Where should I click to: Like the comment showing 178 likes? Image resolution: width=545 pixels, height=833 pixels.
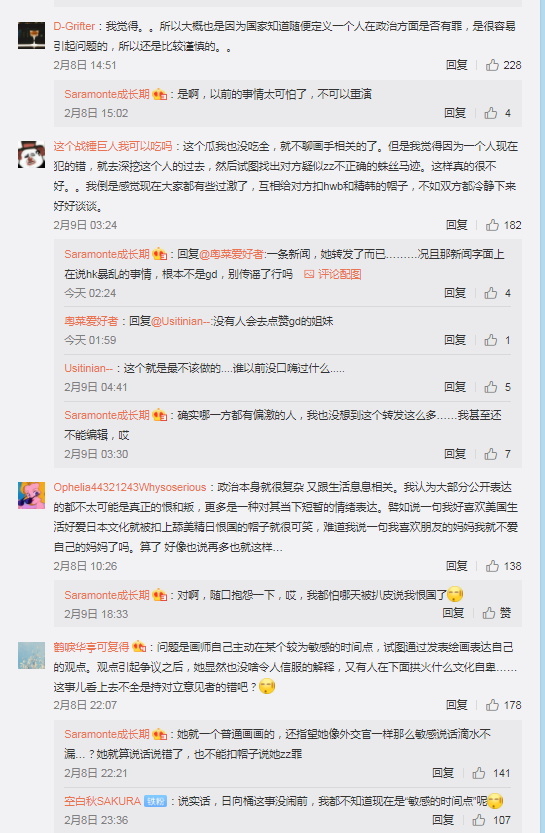(503, 706)
